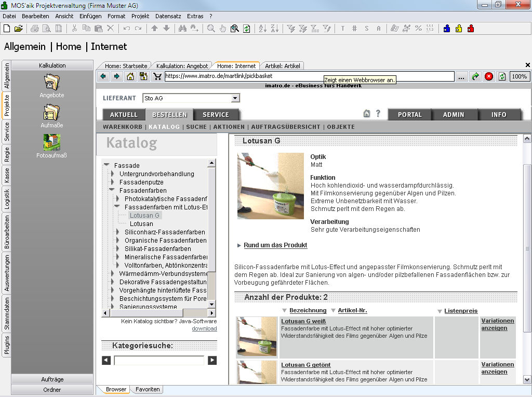Screen dimensions: 532x397
Task: Click the clipboard paste icon
Action: tap(98, 29)
